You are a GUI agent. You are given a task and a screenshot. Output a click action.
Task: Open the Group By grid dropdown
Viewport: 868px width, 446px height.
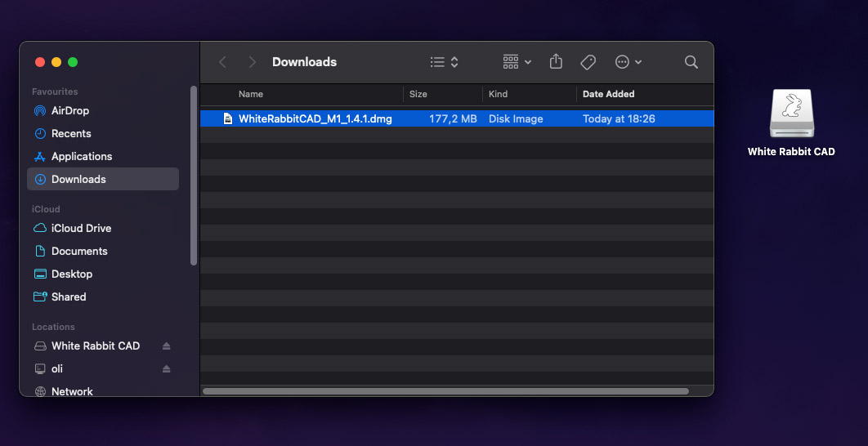tap(517, 62)
